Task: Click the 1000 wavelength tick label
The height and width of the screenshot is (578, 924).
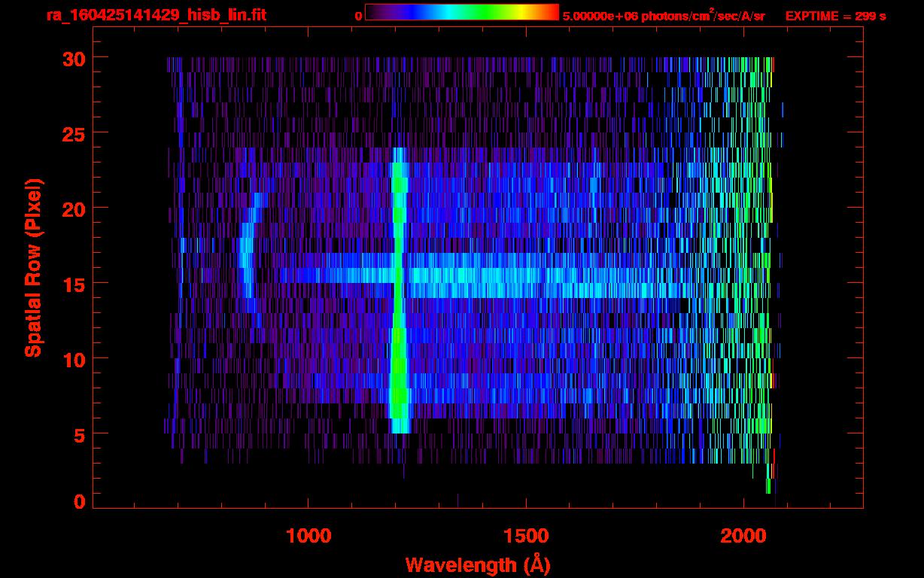Action: (308, 536)
